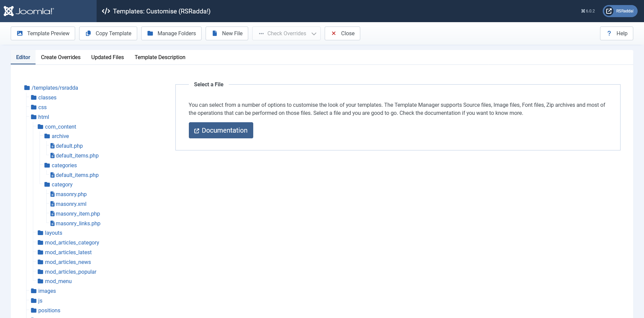The height and width of the screenshot is (318, 644).
Task: Select the /templates/rsradda root folder
Action: (x=55, y=88)
